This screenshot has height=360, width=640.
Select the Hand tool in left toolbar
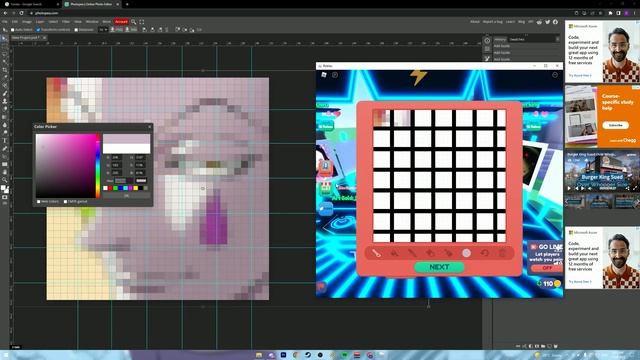[x=4, y=172]
